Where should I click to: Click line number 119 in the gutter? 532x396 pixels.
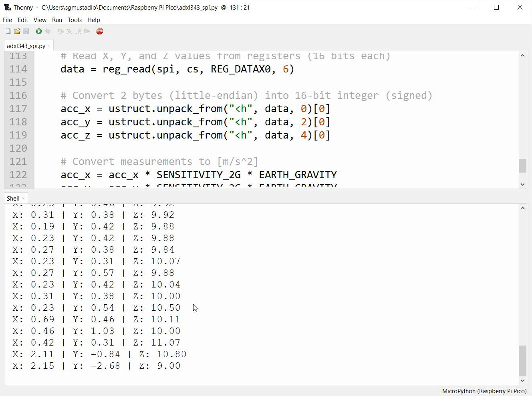tap(18, 135)
